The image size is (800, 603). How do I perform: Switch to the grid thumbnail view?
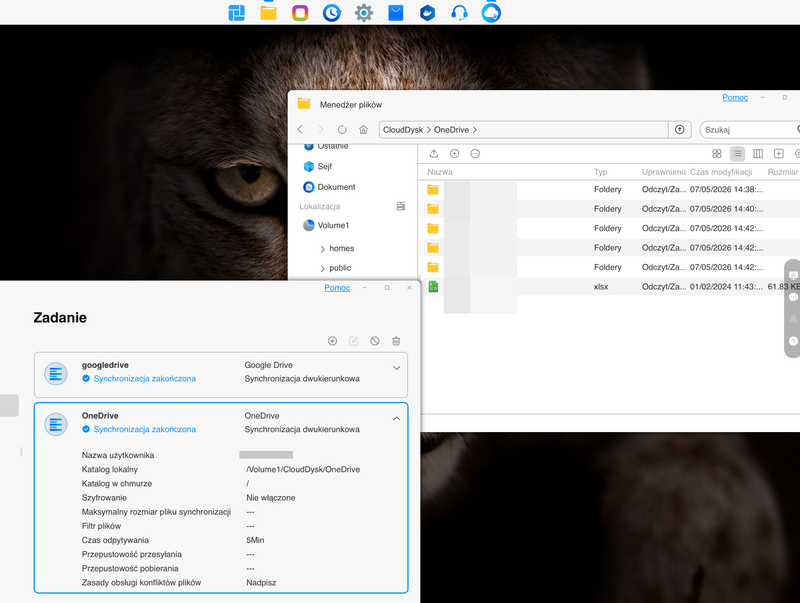pyautogui.click(x=716, y=154)
